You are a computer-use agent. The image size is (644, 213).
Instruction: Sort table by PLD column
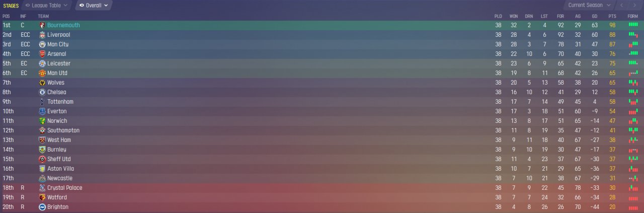(x=498, y=16)
